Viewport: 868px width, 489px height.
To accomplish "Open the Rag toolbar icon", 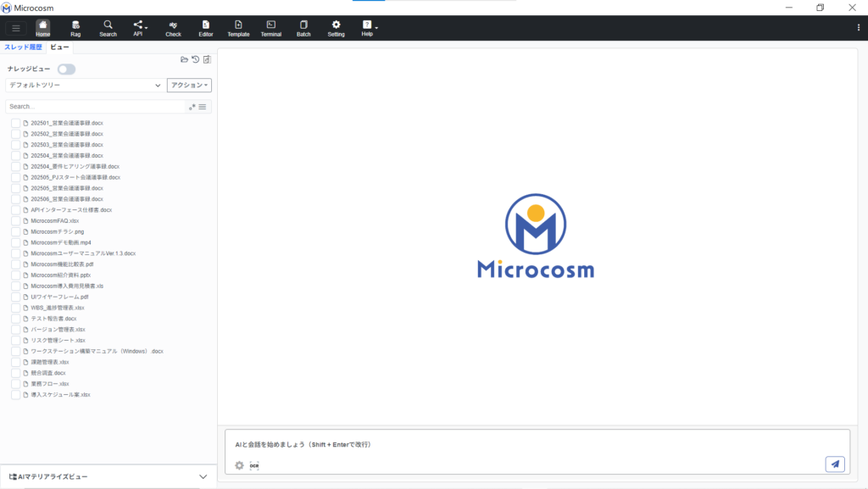I will coord(75,28).
